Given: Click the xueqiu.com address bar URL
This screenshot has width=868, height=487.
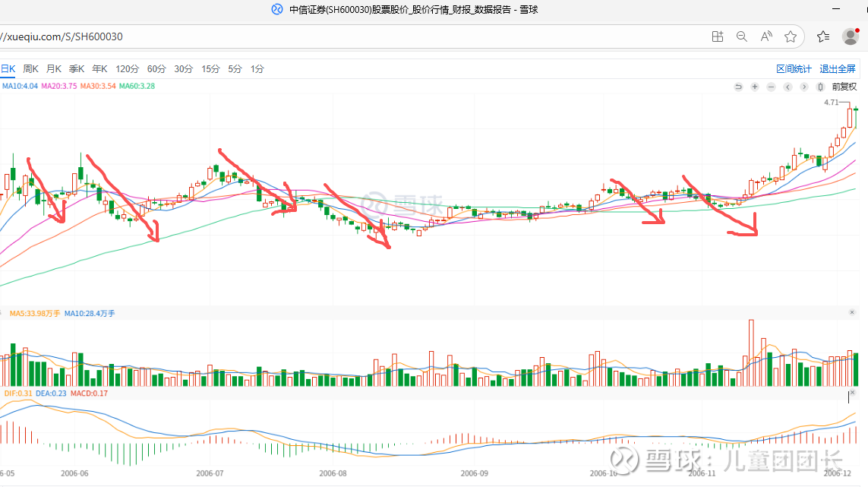Looking at the screenshot, I should click(x=62, y=36).
